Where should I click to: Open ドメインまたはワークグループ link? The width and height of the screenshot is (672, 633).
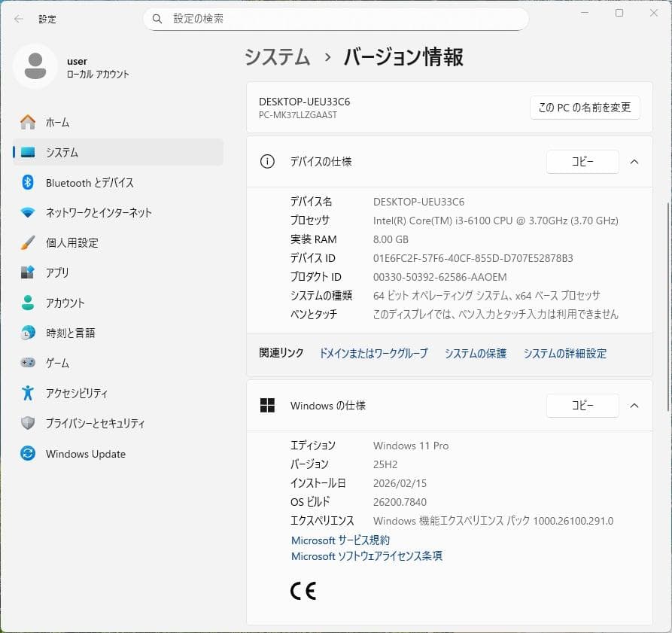[x=374, y=353]
